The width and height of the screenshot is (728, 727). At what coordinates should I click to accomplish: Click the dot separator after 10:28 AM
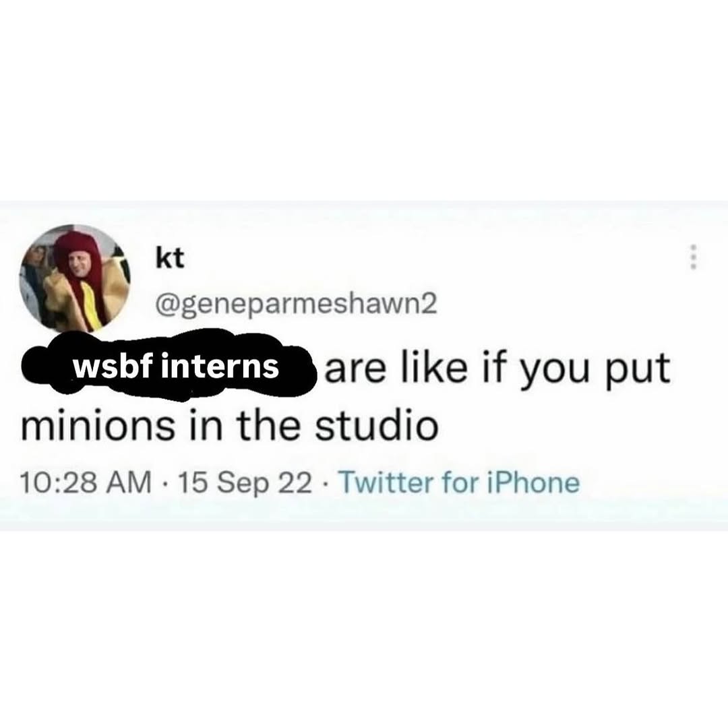[x=165, y=483]
